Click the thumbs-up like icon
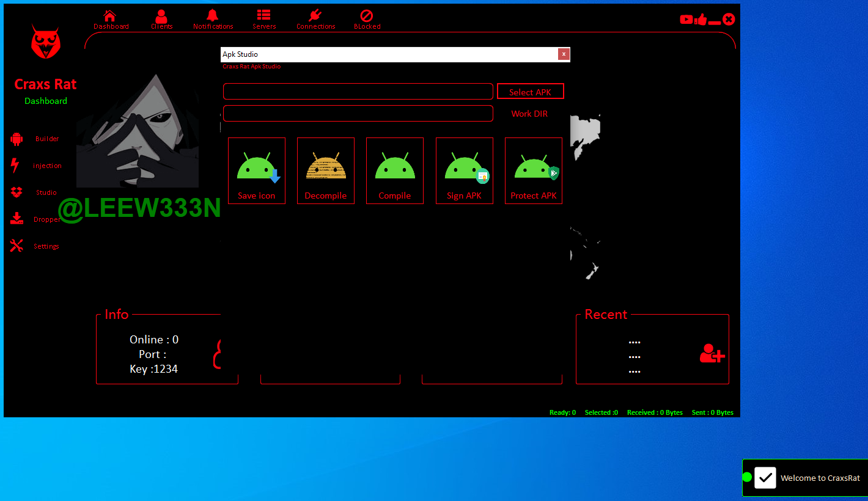 [x=701, y=20]
